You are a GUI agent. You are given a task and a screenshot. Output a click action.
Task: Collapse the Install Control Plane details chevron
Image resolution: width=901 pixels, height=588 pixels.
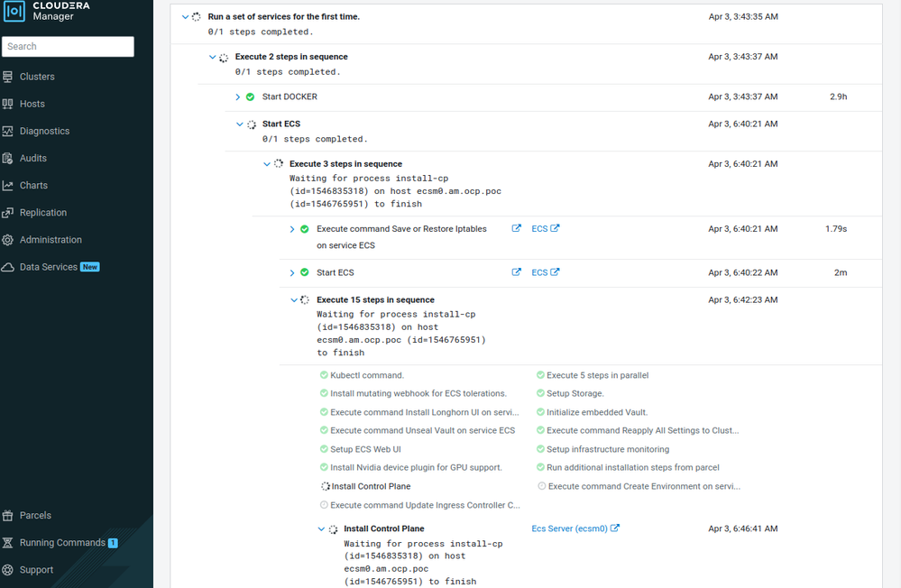321,528
